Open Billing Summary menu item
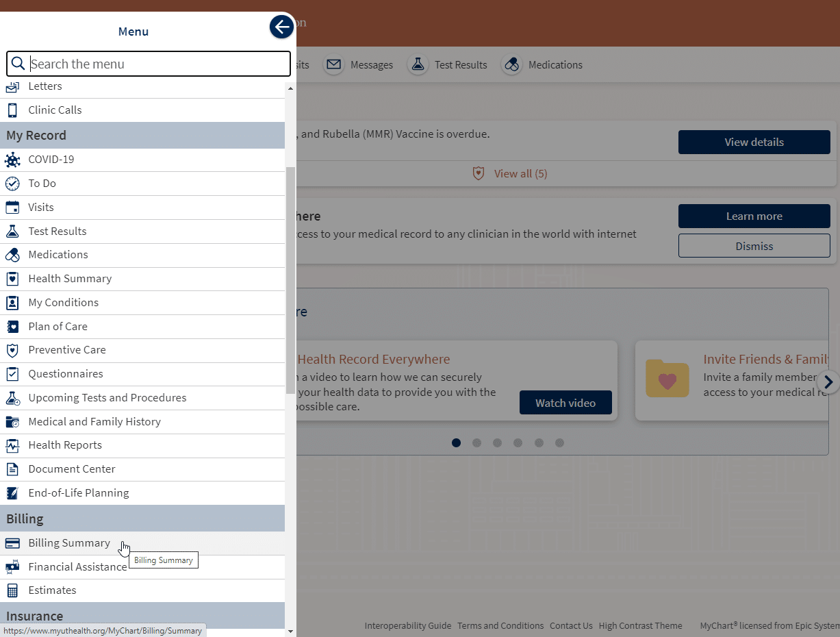840x637 pixels. [68, 543]
